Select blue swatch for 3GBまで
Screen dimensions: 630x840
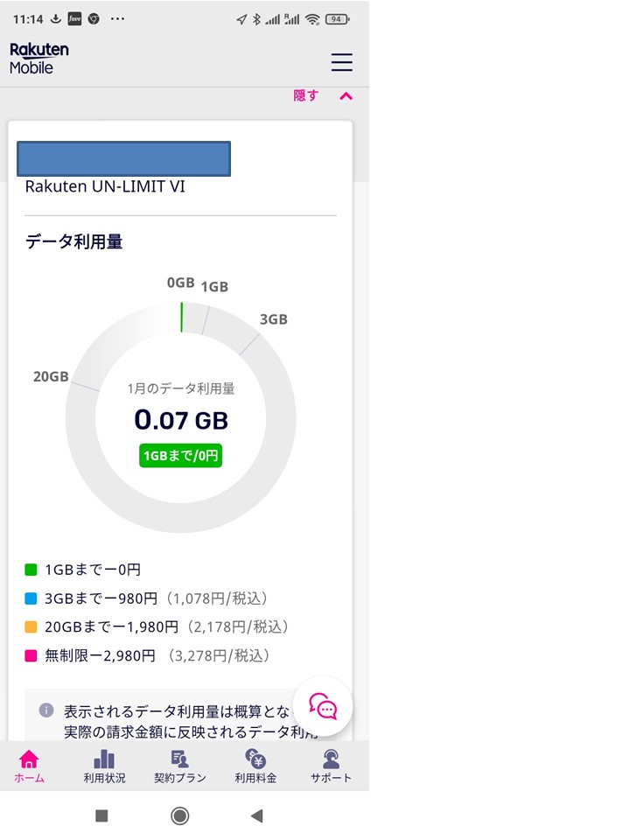point(31,598)
